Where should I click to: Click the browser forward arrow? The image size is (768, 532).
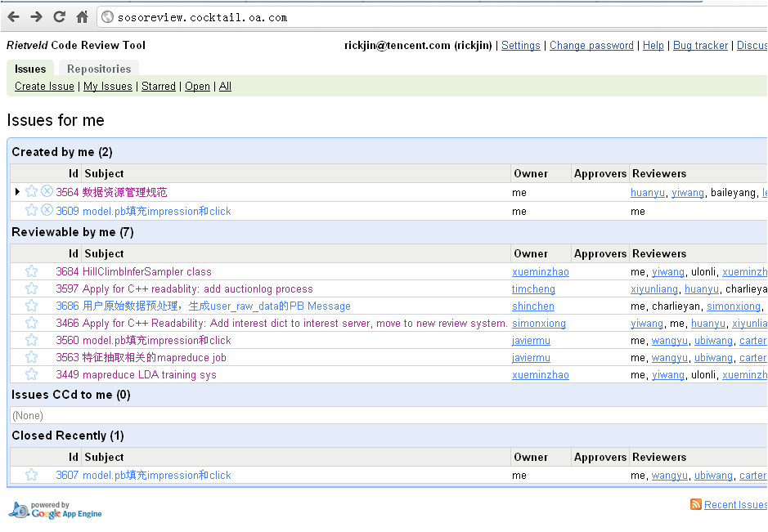(36, 17)
